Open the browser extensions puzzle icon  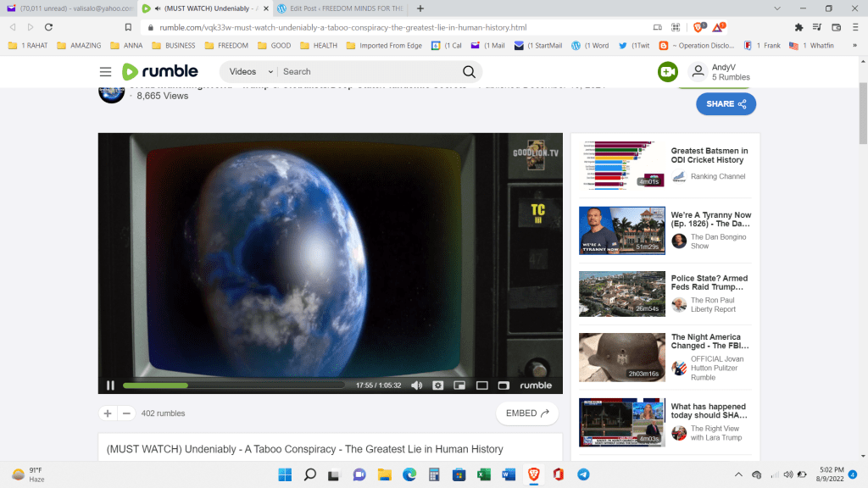pyautogui.click(x=798, y=27)
